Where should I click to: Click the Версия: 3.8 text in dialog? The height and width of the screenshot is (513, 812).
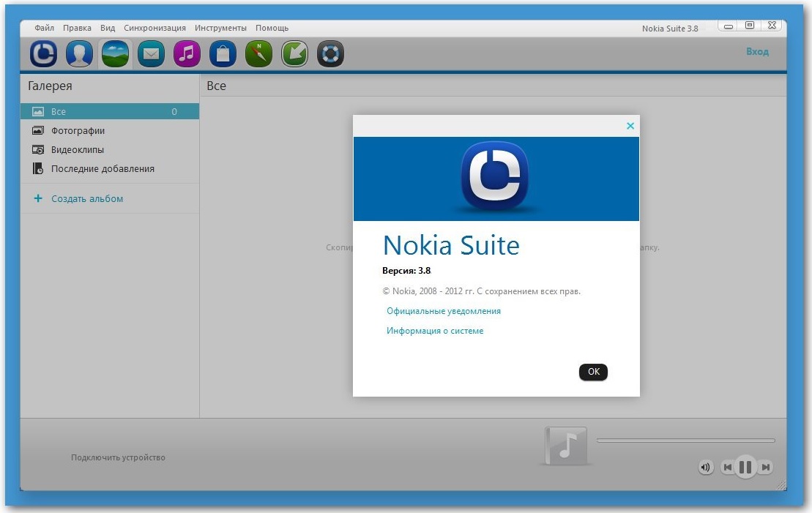406,271
